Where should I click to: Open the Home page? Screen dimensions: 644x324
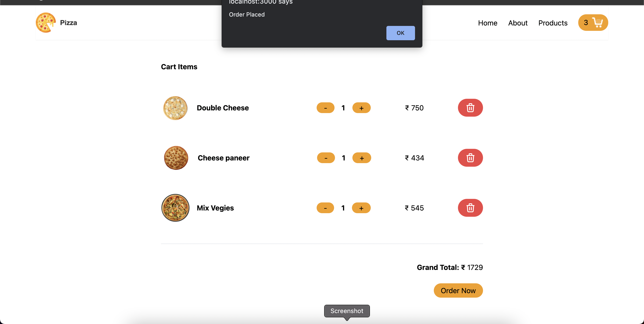[487, 23]
